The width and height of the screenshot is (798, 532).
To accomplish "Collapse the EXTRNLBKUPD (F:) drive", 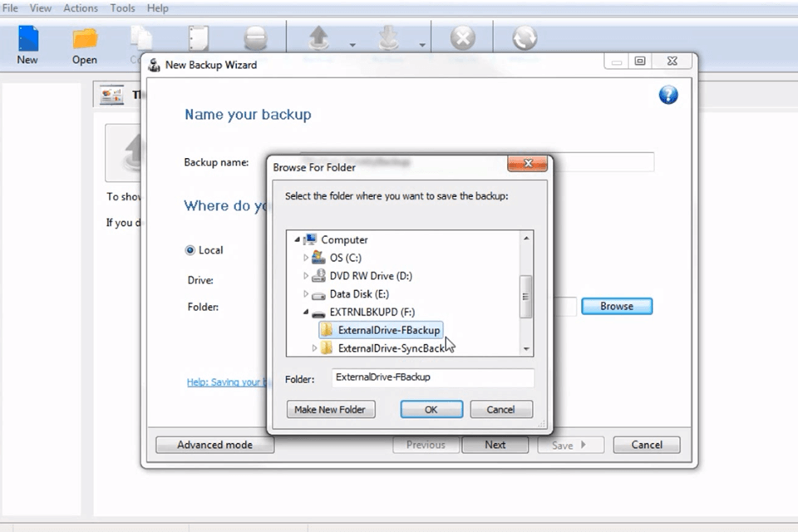I will (306, 312).
